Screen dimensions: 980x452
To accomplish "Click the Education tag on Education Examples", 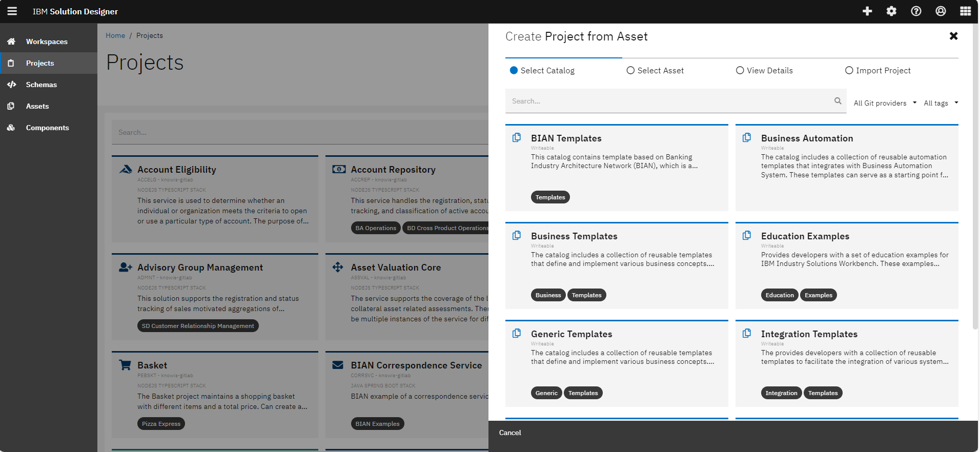I will (779, 295).
